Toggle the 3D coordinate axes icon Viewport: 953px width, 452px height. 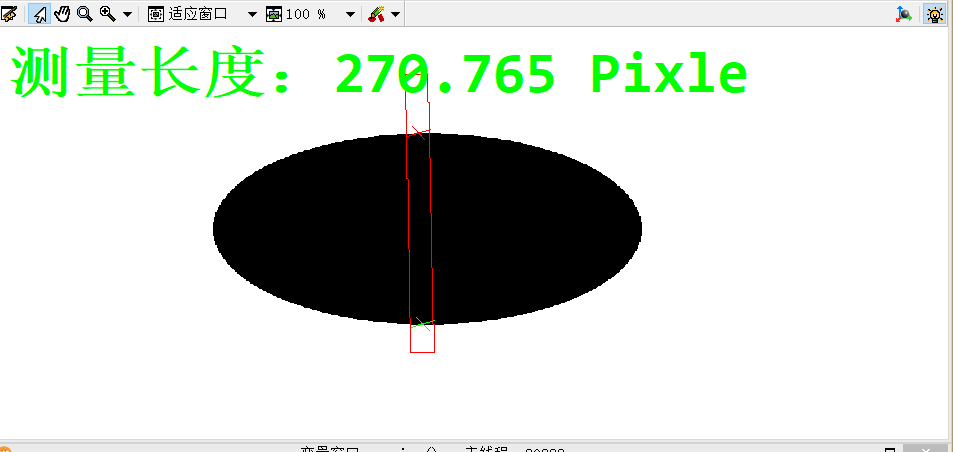[904, 14]
